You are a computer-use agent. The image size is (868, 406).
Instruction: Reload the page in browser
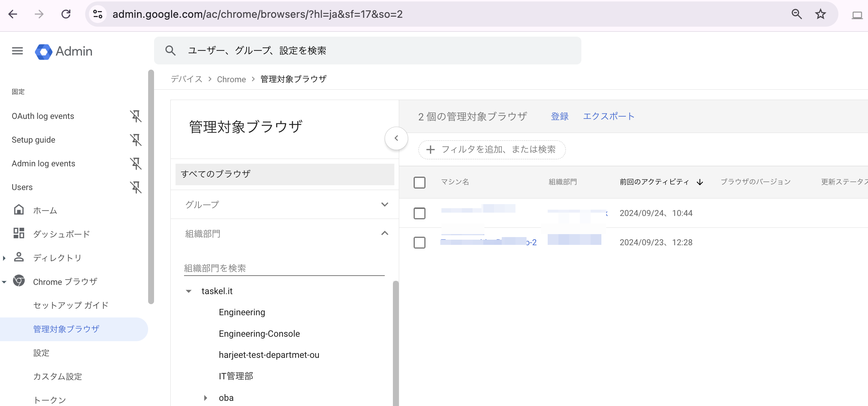66,14
